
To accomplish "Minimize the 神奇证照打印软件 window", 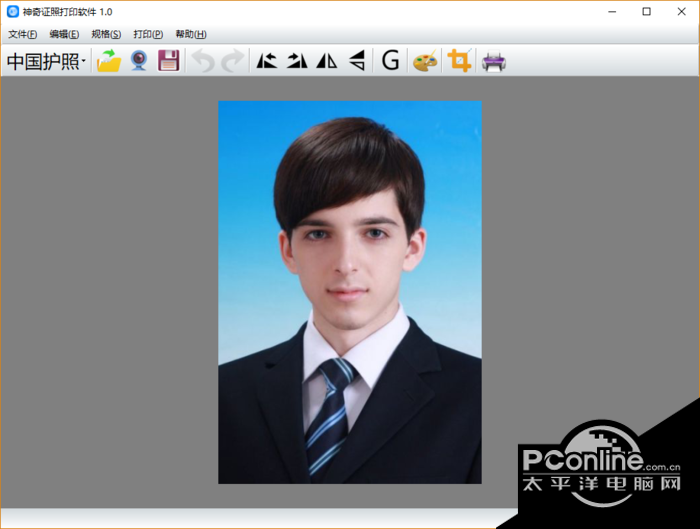I will pyautogui.click(x=612, y=12).
